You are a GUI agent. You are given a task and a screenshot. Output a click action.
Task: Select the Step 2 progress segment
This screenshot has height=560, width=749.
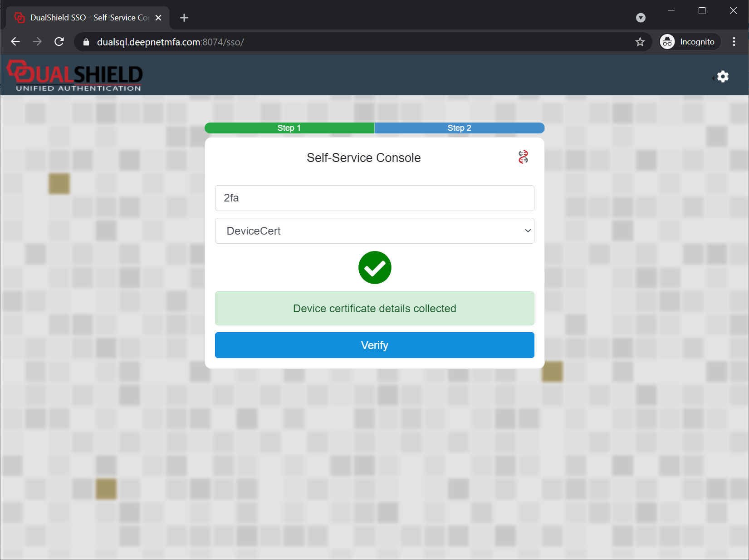coord(459,128)
